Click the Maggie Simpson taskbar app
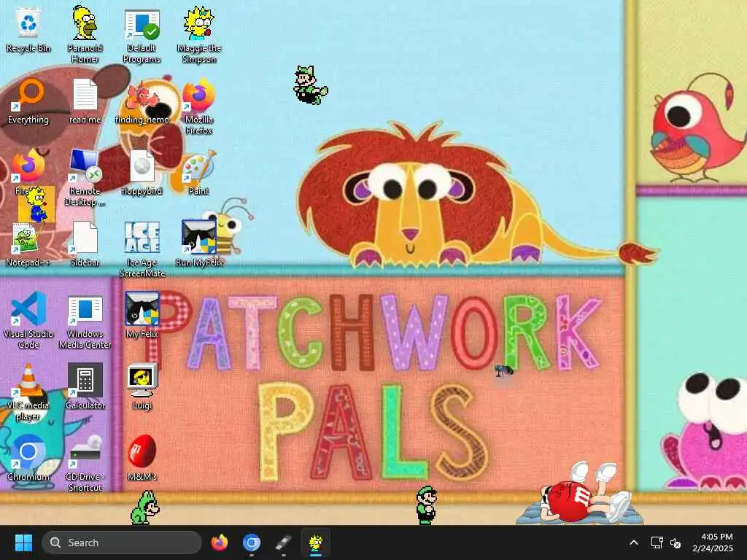747x560 pixels. 315,543
